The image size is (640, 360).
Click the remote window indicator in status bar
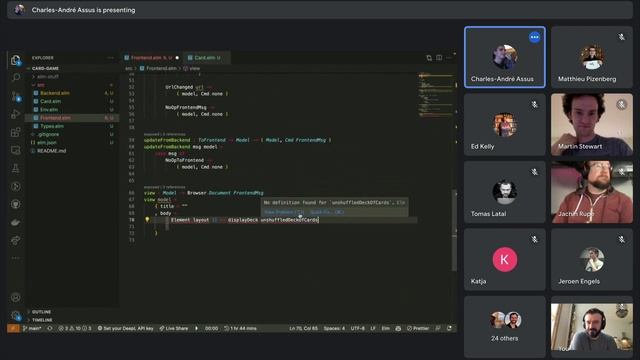coord(13,328)
